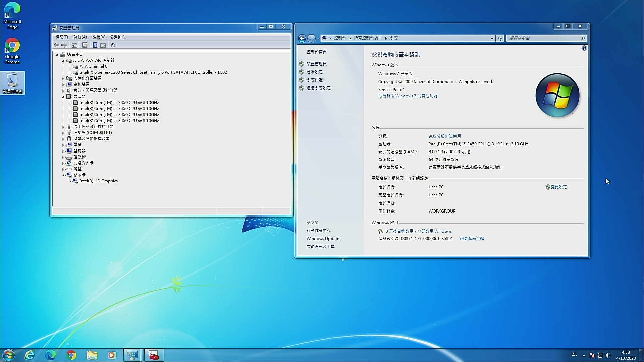The image size is (644, 362).
Task: Select Intel SATA AHCI Controller device
Action: (x=153, y=72)
